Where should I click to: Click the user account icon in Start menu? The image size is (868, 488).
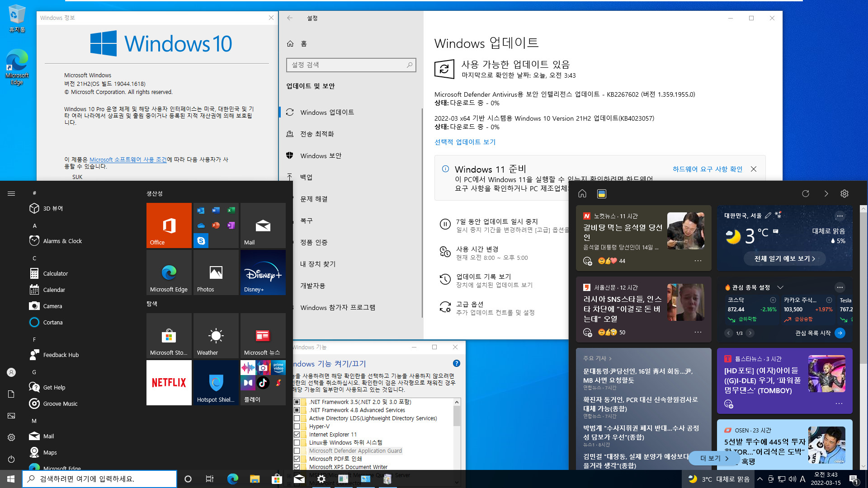pos(11,372)
